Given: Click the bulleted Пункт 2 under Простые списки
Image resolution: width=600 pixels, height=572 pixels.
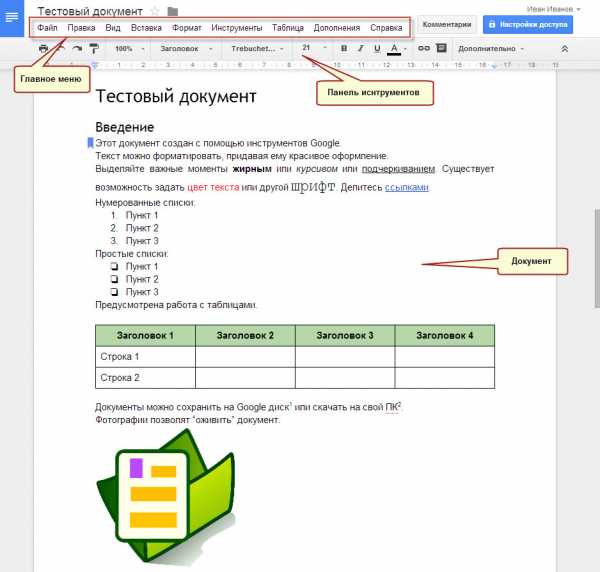Looking at the screenshot, I should (x=134, y=279).
